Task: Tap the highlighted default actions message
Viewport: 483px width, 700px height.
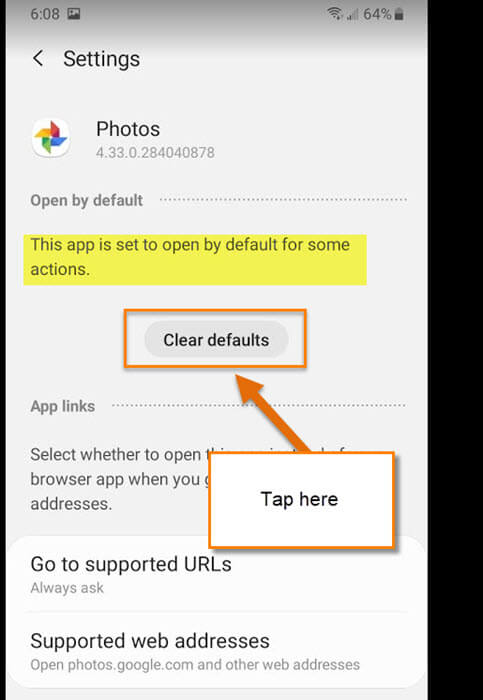Action: point(195,259)
